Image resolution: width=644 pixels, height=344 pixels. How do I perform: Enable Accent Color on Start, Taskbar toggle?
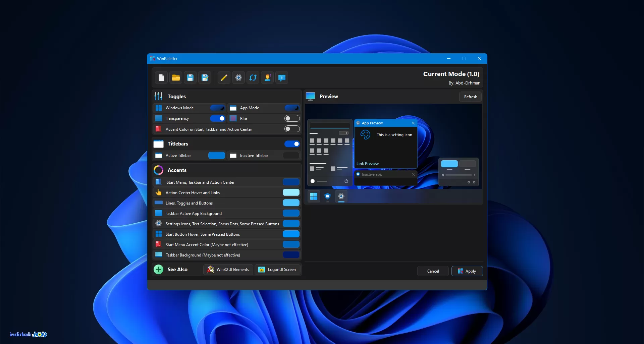tap(292, 129)
